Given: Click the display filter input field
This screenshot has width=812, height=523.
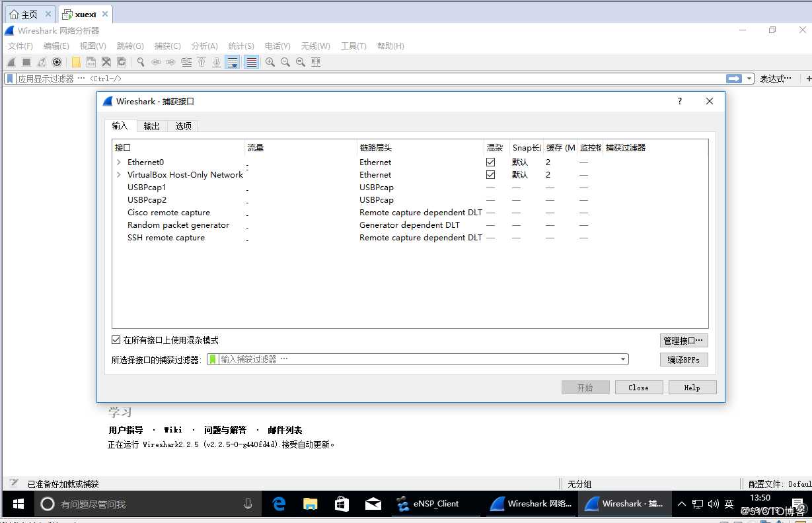Looking at the screenshot, I should click(370, 79).
